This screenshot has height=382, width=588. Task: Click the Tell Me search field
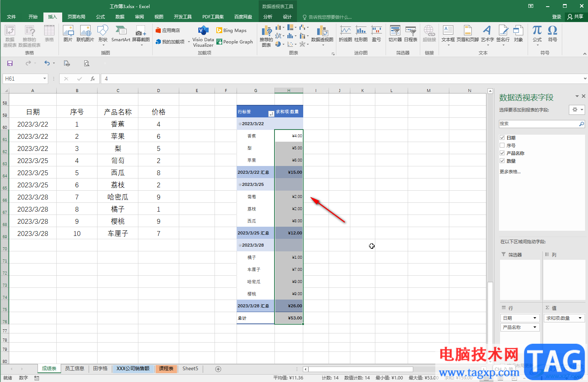[x=327, y=17]
